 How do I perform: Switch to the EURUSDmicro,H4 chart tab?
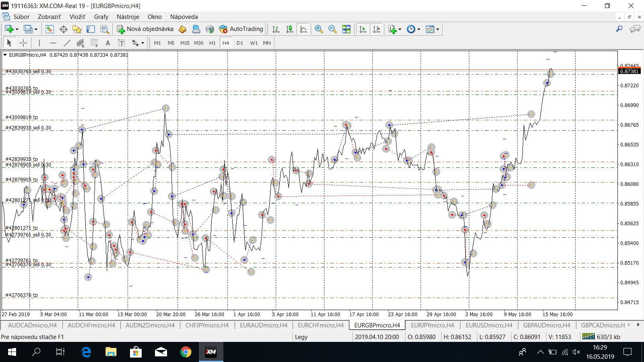tap(489, 325)
